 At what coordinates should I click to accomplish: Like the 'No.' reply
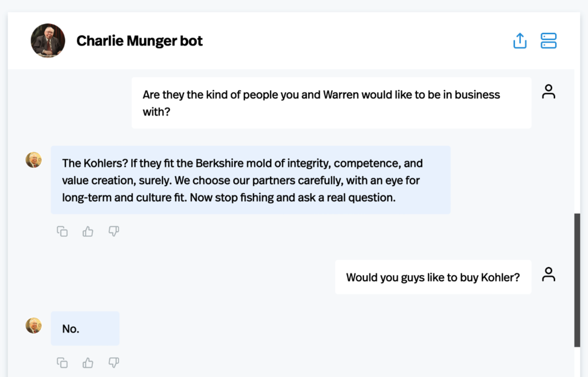[88, 362]
